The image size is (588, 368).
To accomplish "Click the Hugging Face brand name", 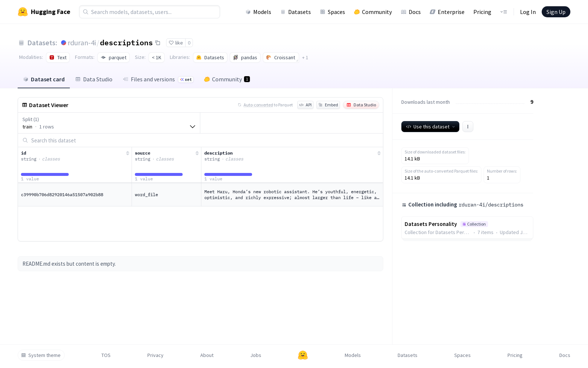I will (x=50, y=12).
